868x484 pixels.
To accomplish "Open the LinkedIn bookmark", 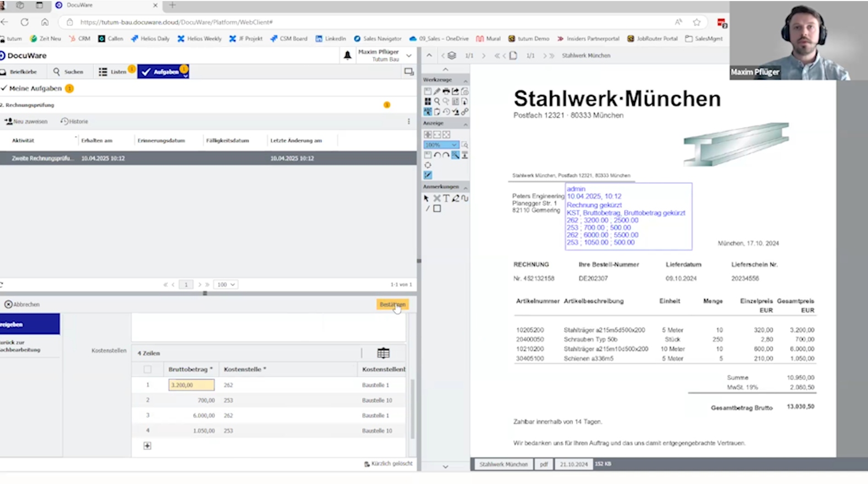I will [331, 39].
